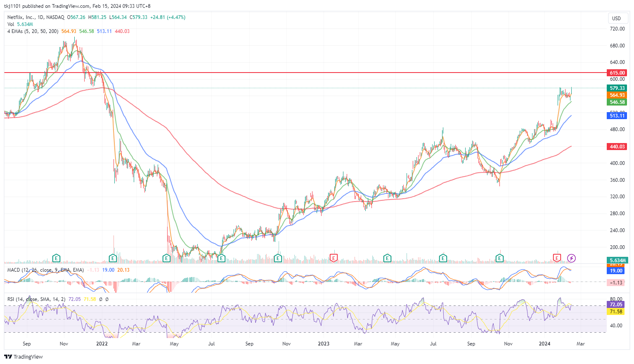The image size is (634, 364).
Task: Click the red horizontal line at 615
Action: tap(305, 73)
